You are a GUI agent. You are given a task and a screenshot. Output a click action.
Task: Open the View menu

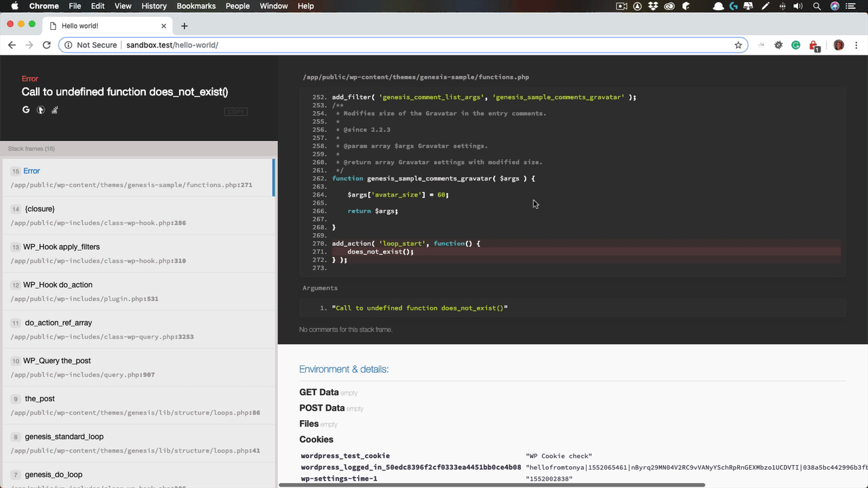(x=123, y=6)
